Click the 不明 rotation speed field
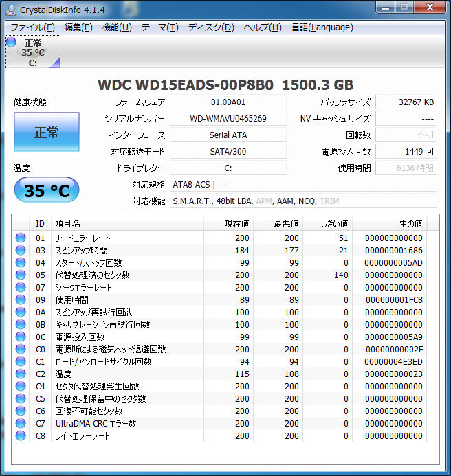 406,135
